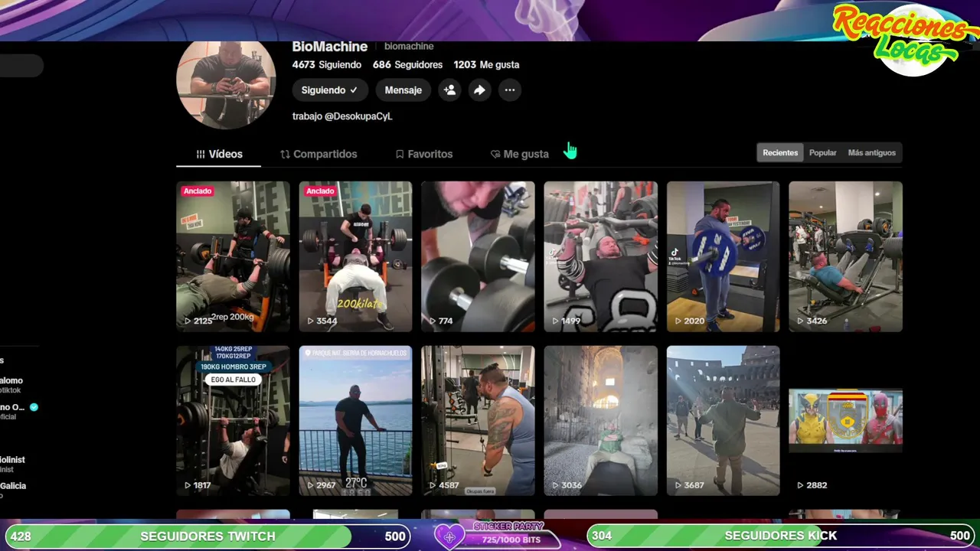Image resolution: width=980 pixels, height=551 pixels.
Task: Select the Más antiguos sort option
Action: coord(872,153)
